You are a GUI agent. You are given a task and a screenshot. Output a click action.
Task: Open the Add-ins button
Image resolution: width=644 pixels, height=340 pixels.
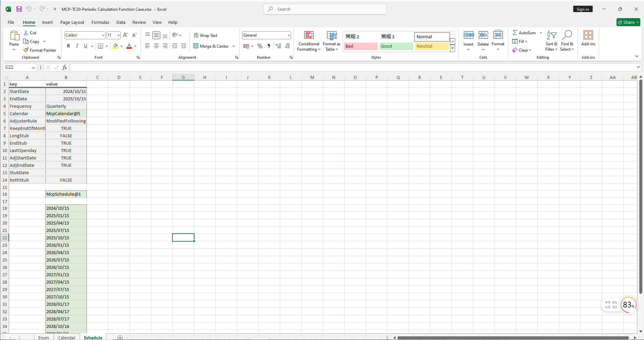[x=588, y=38]
